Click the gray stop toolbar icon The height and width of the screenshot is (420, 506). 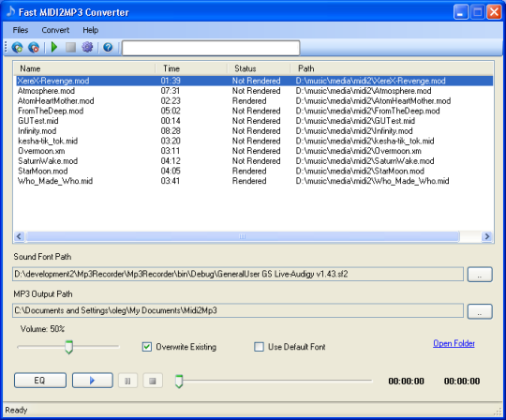[x=70, y=48]
